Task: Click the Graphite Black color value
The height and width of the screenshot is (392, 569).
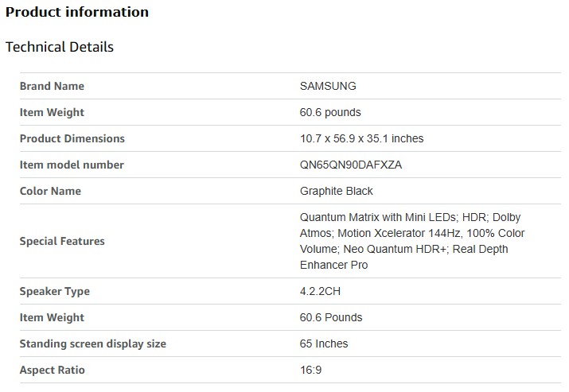Action: 337,191
